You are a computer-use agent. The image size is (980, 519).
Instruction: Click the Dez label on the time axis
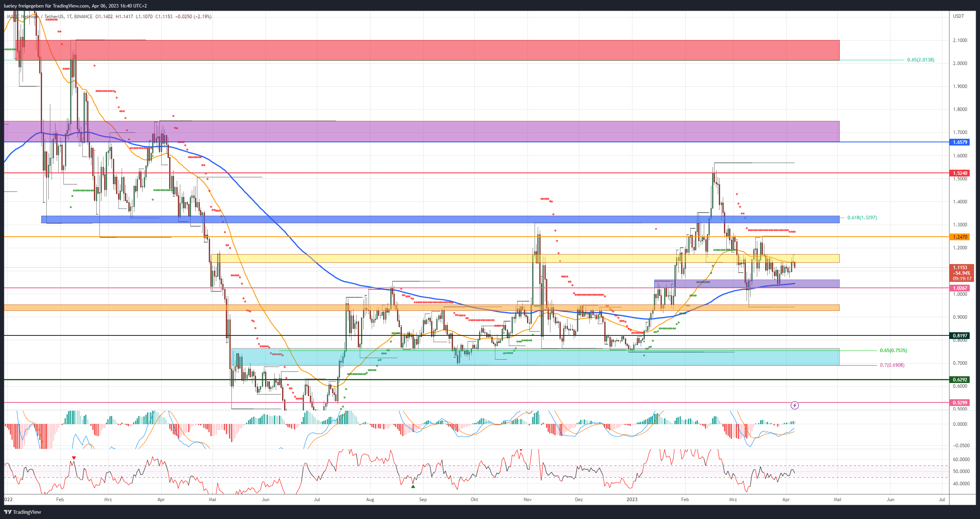click(579, 500)
